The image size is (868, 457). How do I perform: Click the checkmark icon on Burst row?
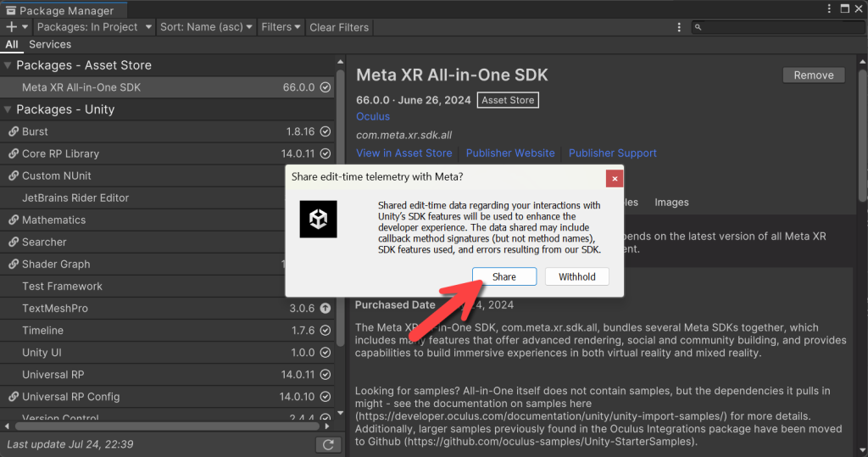click(325, 131)
